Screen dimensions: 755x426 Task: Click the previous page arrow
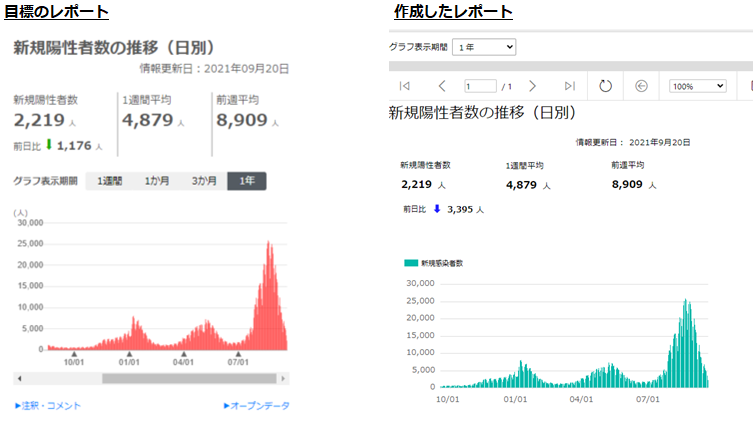click(442, 86)
